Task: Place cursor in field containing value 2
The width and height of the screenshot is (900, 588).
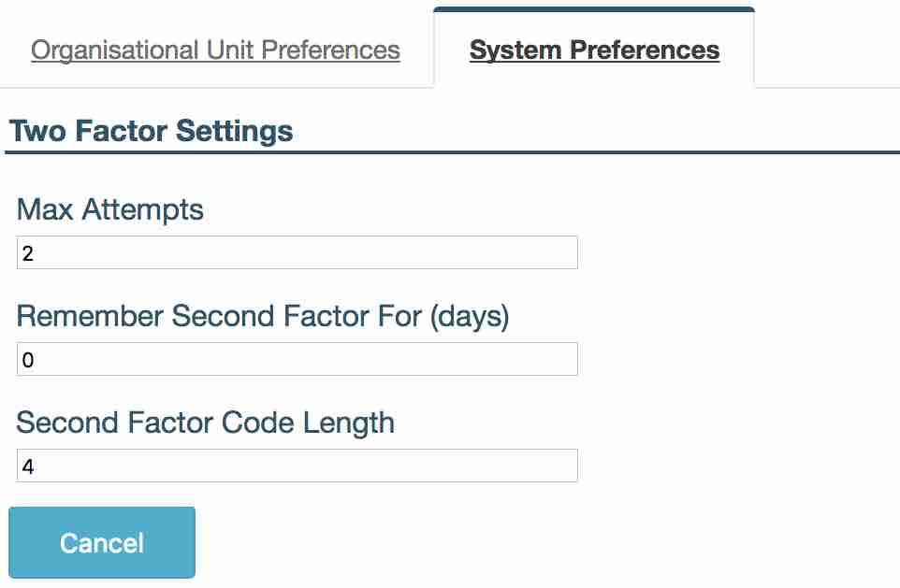Action: pos(297,252)
